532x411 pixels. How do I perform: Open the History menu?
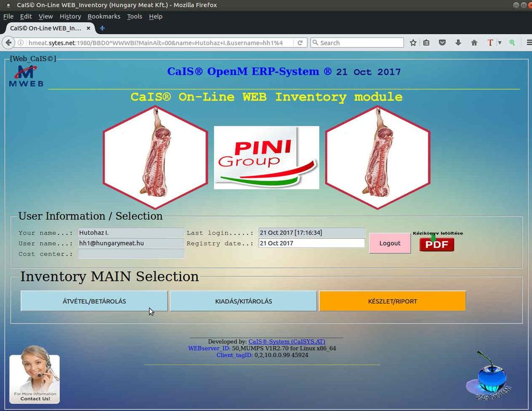tap(70, 16)
